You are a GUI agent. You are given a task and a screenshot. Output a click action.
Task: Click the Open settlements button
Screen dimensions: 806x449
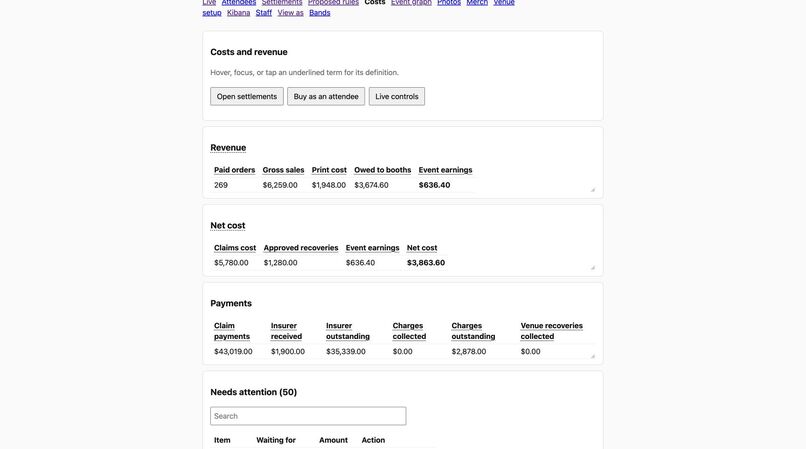click(247, 96)
